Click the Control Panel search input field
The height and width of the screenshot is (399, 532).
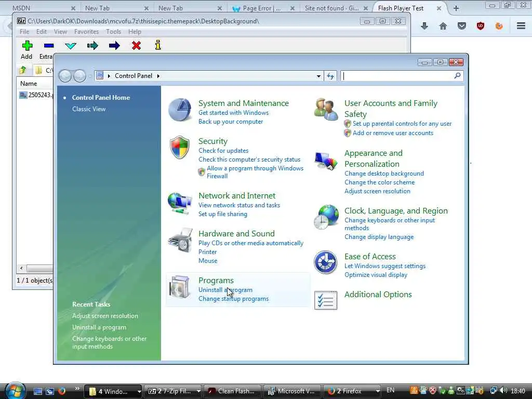[397, 76]
